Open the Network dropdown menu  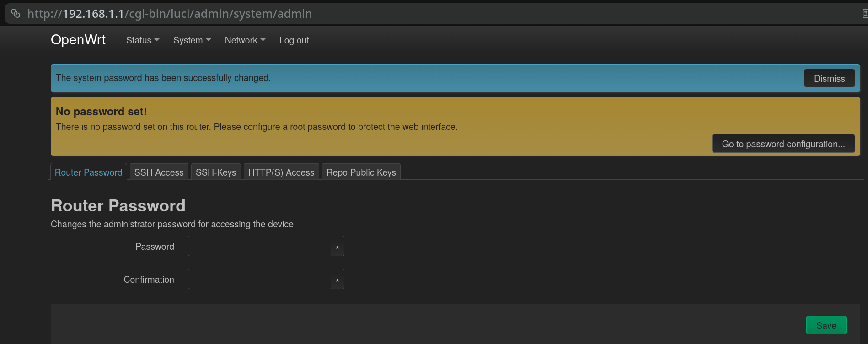click(245, 40)
